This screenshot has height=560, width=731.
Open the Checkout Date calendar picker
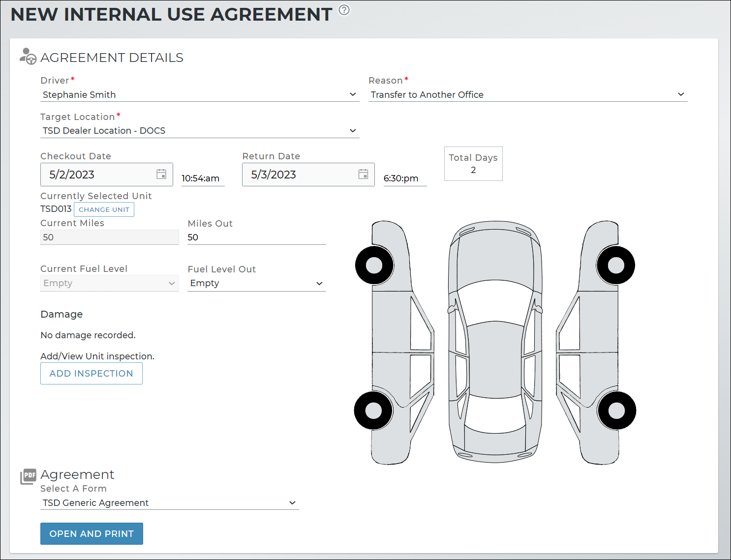[161, 174]
